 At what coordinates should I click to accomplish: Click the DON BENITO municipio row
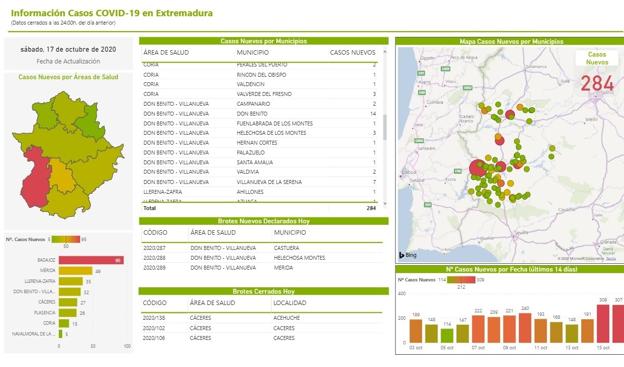pos(260,113)
